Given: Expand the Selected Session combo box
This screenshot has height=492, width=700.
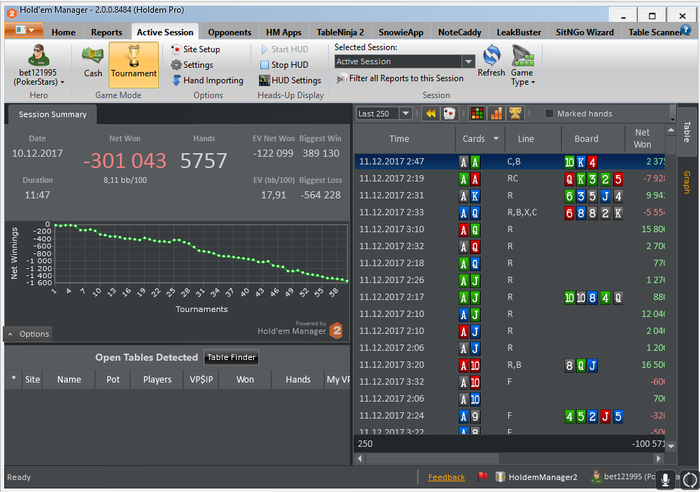Looking at the screenshot, I should (468, 62).
